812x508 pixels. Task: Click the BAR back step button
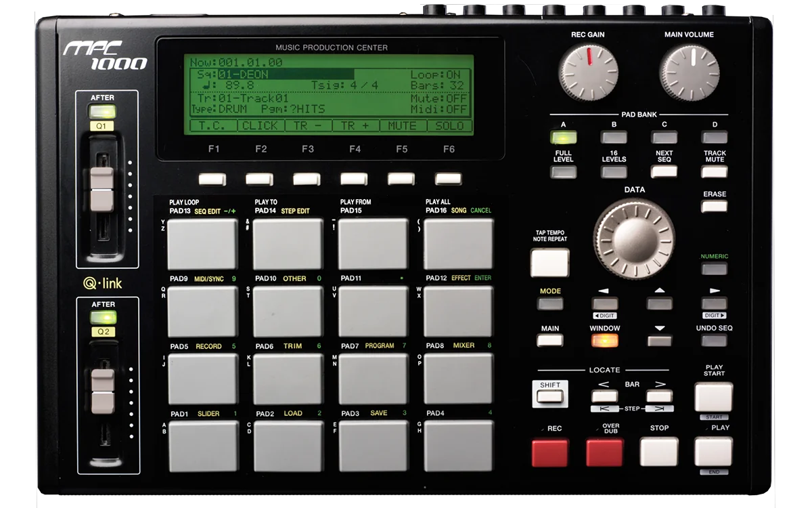[605, 396]
